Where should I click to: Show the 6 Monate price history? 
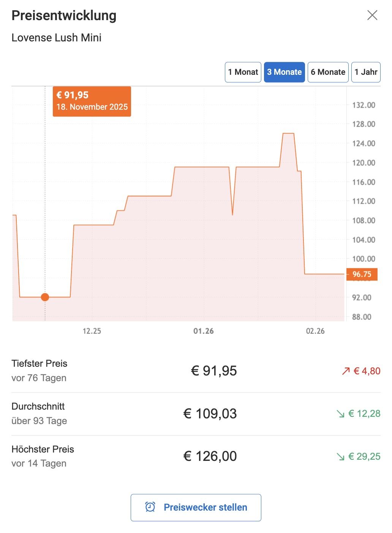(x=328, y=72)
